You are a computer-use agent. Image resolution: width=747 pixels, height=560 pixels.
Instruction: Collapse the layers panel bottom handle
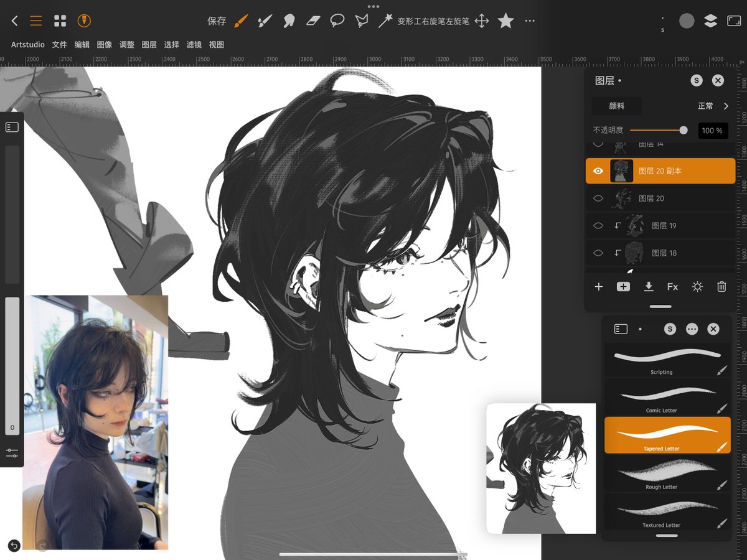660,306
